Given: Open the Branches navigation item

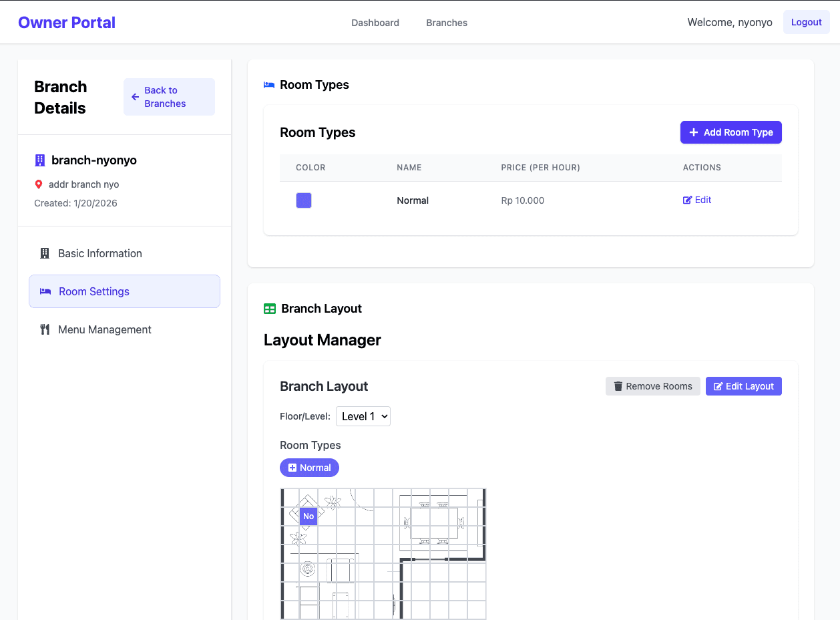Looking at the screenshot, I should coord(446,22).
